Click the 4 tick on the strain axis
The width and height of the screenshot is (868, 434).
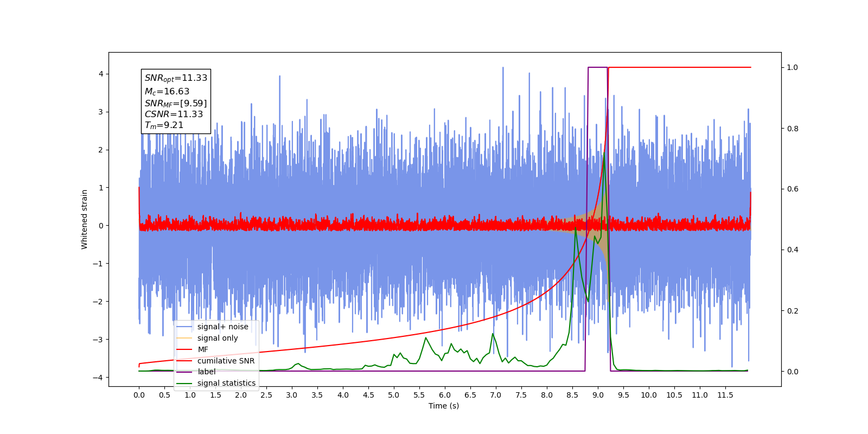pyautogui.click(x=101, y=74)
